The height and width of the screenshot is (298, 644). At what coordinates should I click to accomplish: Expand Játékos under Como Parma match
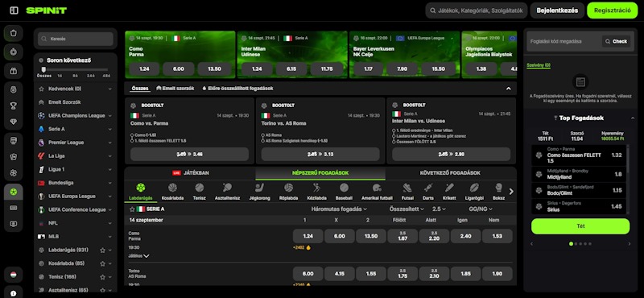(x=138, y=255)
